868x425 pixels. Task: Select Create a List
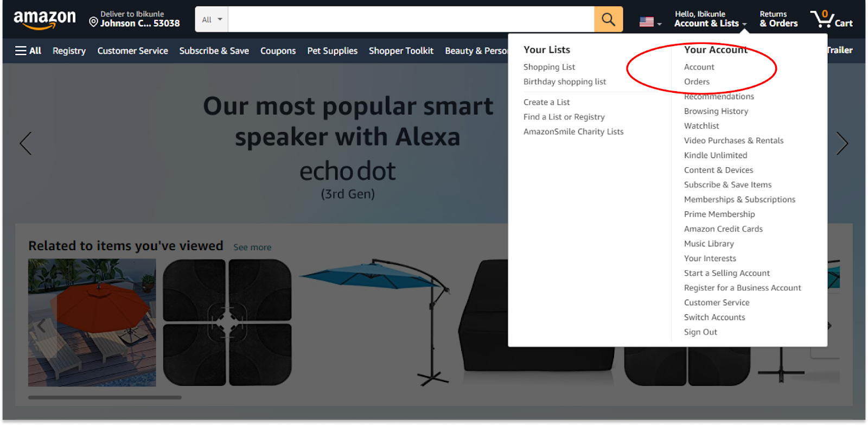click(546, 102)
